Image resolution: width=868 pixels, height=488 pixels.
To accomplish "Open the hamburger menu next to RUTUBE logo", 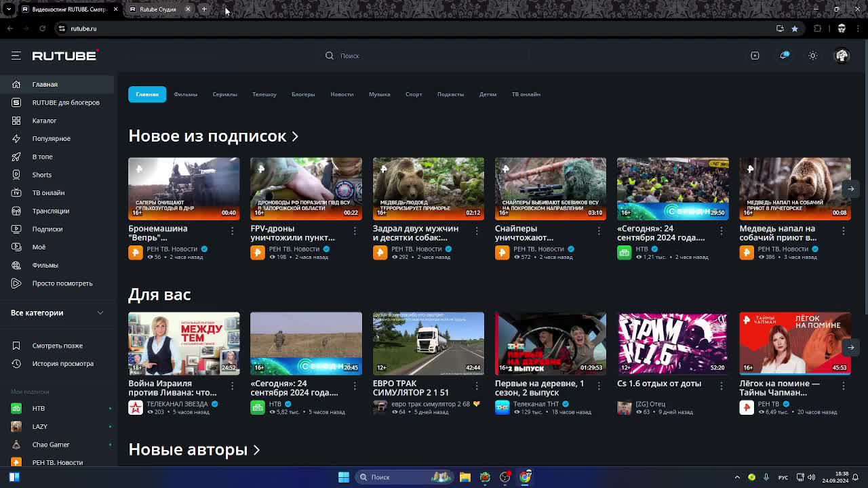I will coord(16,56).
